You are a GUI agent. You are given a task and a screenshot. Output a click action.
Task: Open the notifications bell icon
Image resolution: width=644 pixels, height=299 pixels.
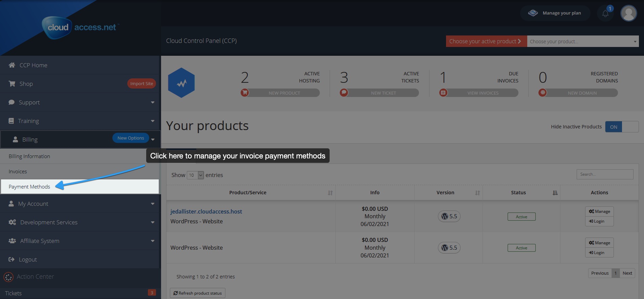pos(605,14)
